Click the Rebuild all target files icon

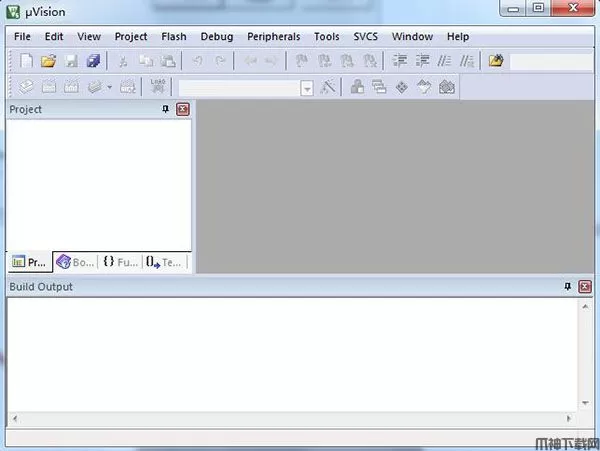coord(71,87)
